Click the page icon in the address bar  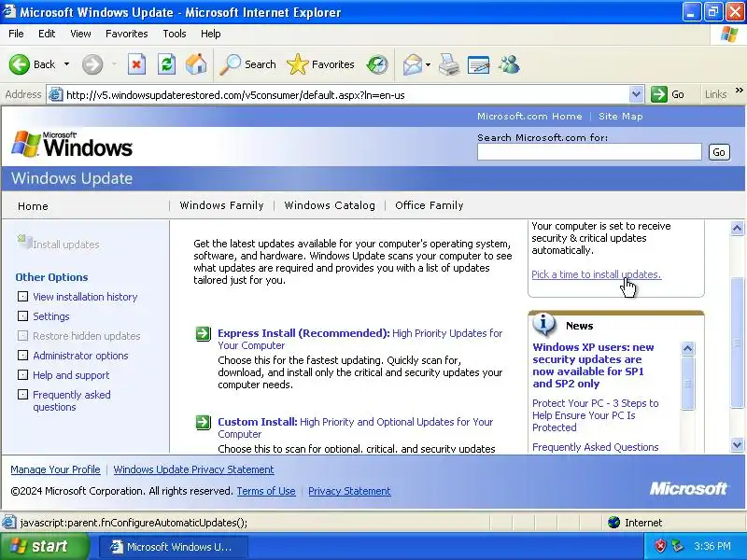coord(56,95)
